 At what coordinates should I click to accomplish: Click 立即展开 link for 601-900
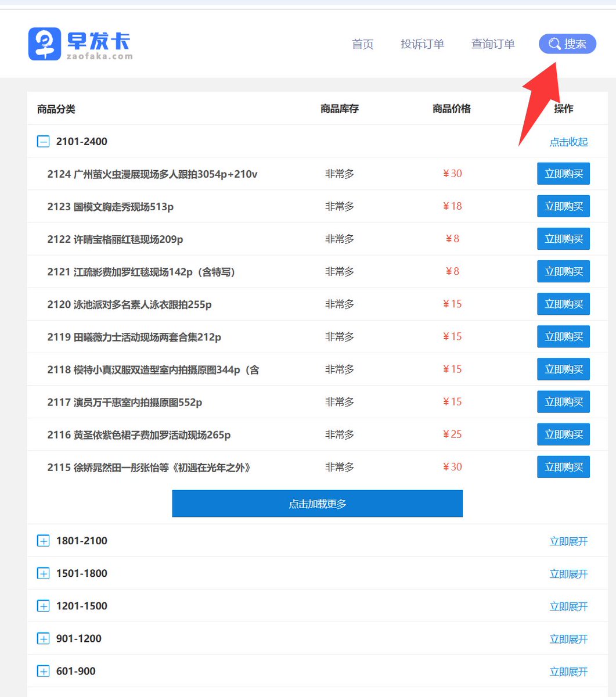568,671
